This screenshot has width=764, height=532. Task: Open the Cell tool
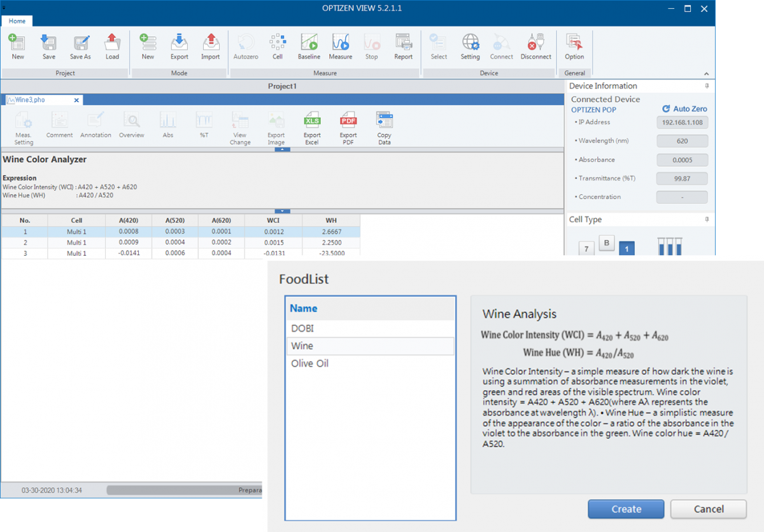pos(278,47)
